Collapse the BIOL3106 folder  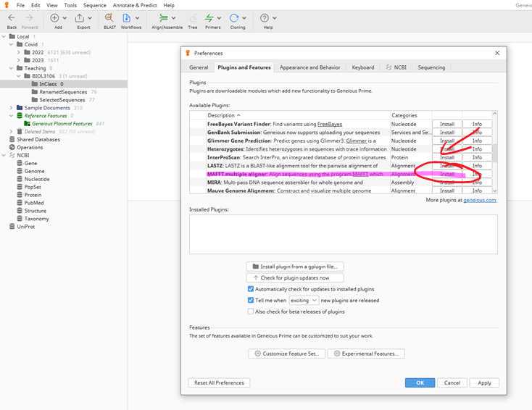19,76
